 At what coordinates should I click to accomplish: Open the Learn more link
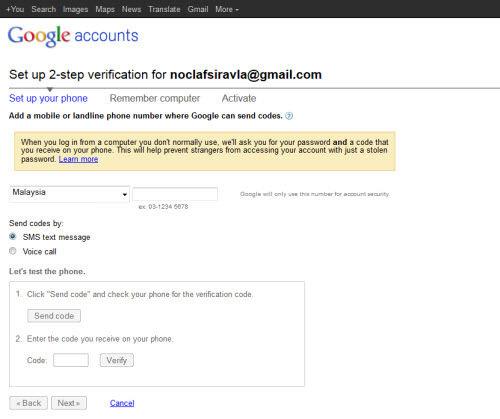coord(78,159)
